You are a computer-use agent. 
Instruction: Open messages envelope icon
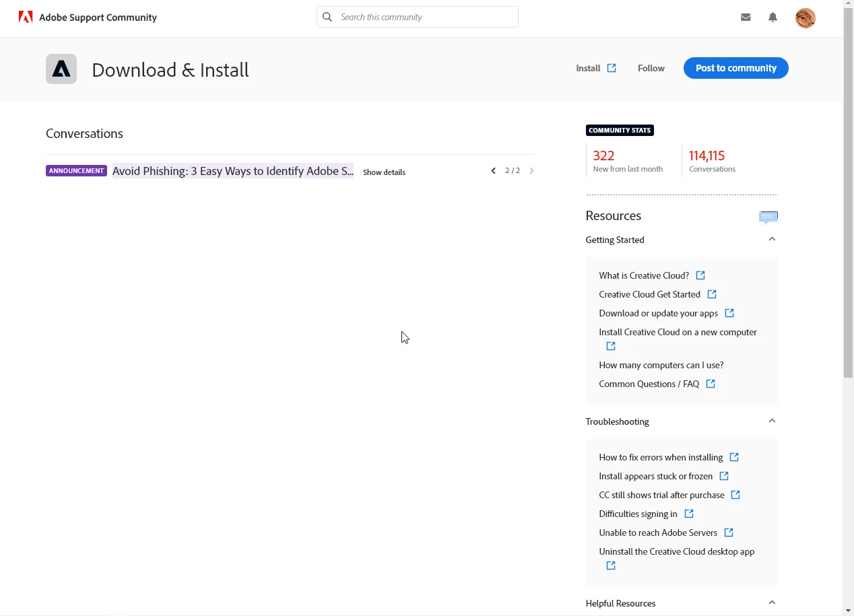(746, 18)
